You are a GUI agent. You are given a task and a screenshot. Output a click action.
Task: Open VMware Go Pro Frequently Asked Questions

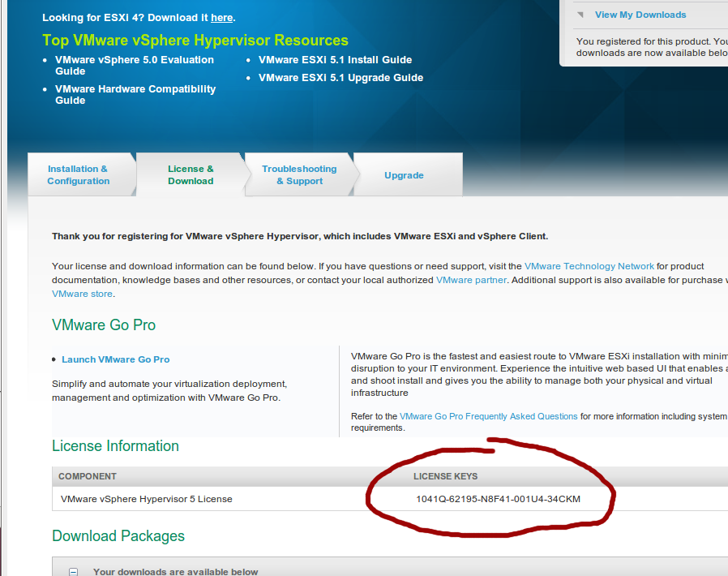488,416
